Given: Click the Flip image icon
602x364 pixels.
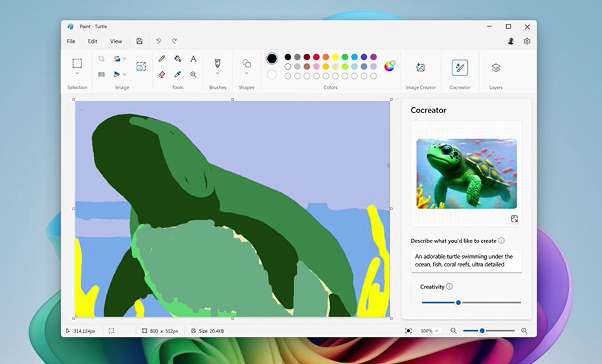Looking at the screenshot, I should pyautogui.click(x=117, y=74).
